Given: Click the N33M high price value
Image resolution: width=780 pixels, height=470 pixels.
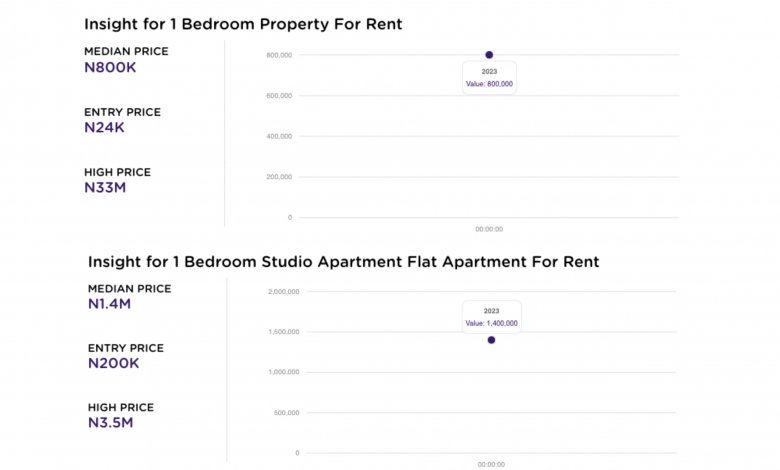Looking at the screenshot, I should tap(105, 187).
